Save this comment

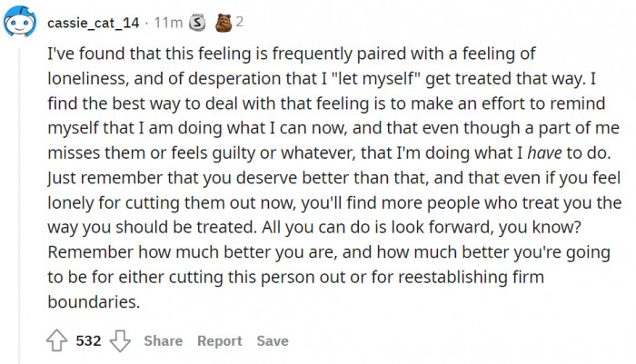click(273, 341)
